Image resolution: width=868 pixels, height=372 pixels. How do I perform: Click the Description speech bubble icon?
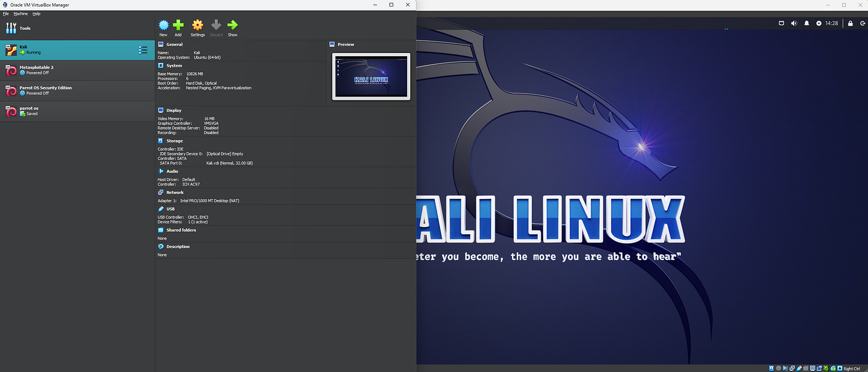click(x=161, y=246)
